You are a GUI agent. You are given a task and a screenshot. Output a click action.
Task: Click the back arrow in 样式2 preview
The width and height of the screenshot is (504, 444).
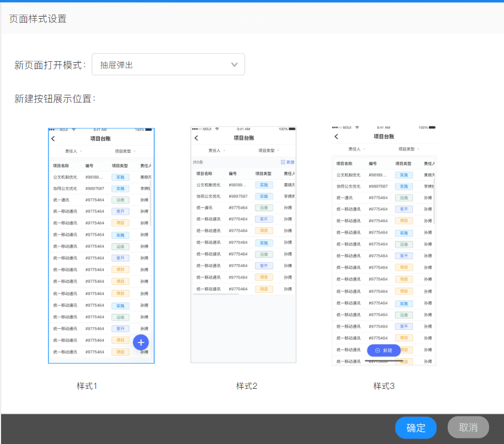coord(197,138)
